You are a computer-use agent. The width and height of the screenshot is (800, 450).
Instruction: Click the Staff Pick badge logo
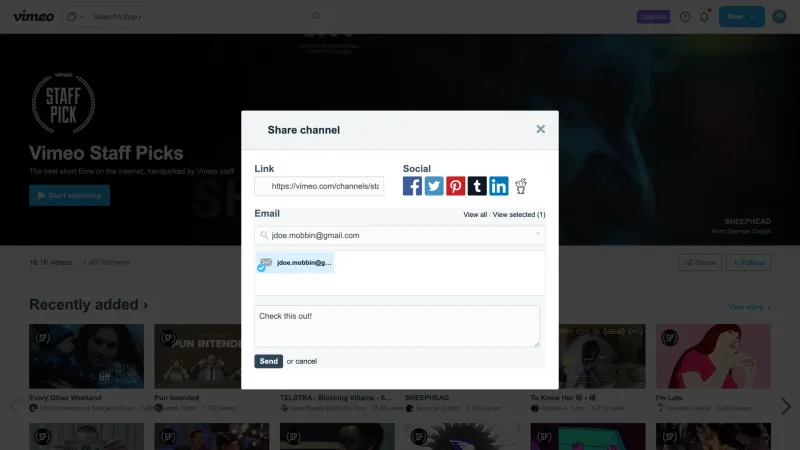point(63,103)
